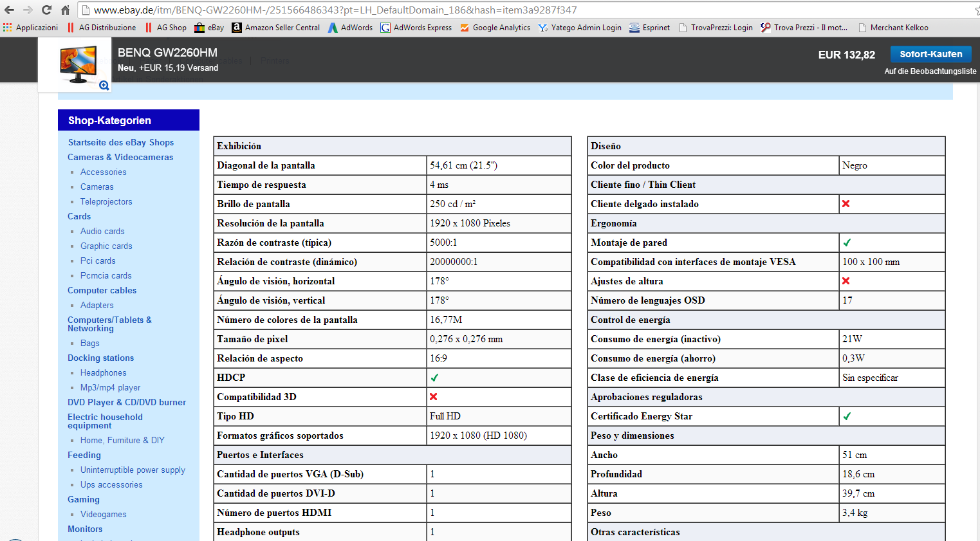The image size is (980, 541).
Task: Open the Yatego Admin Login bookmark
Action: pos(580,28)
